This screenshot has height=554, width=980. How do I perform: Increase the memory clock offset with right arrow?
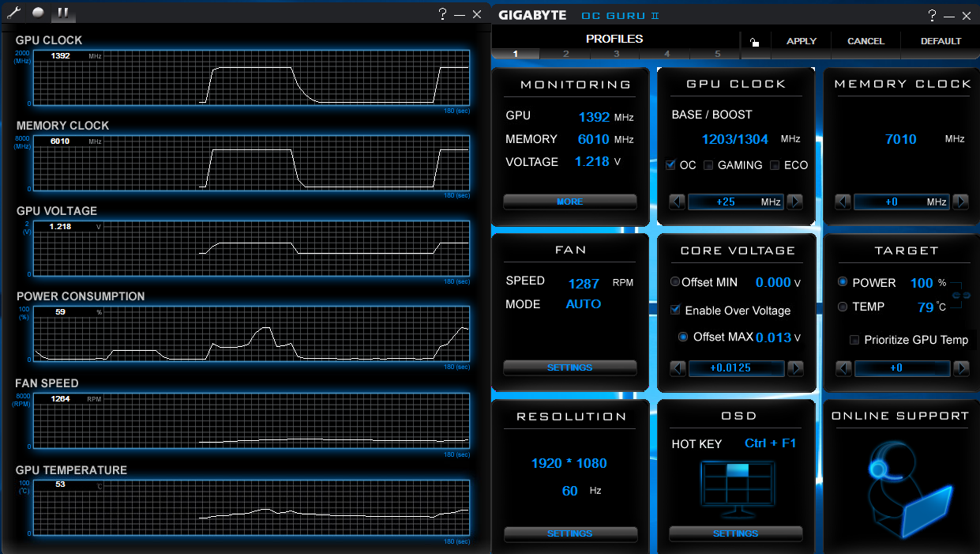tap(961, 202)
